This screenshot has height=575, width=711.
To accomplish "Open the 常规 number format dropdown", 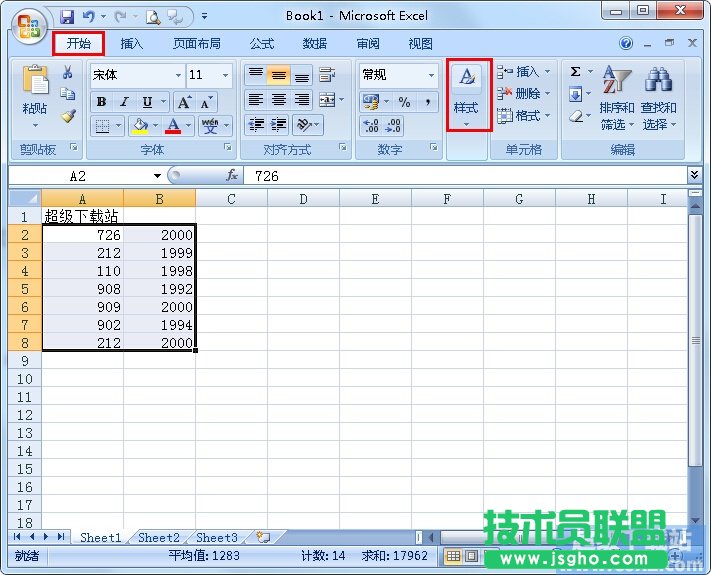I will 431,75.
